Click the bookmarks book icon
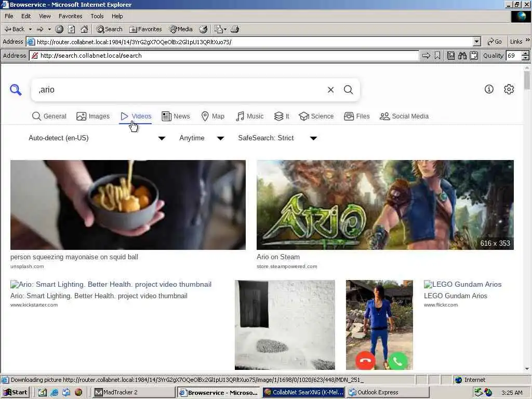 point(451,56)
